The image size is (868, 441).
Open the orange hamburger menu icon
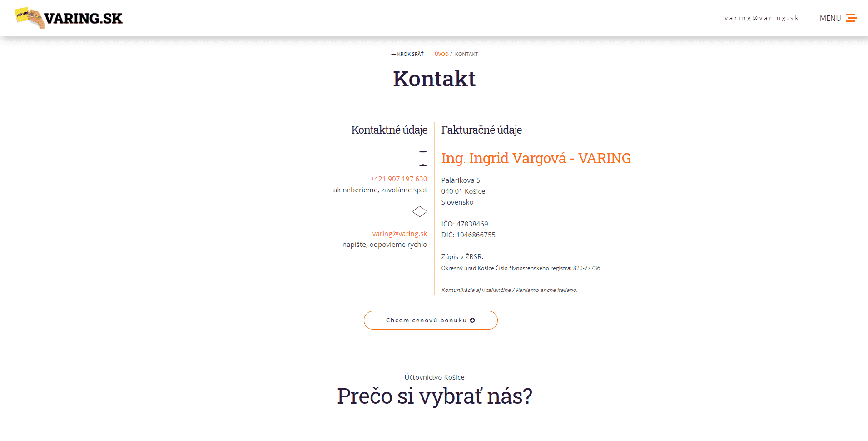click(x=851, y=18)
